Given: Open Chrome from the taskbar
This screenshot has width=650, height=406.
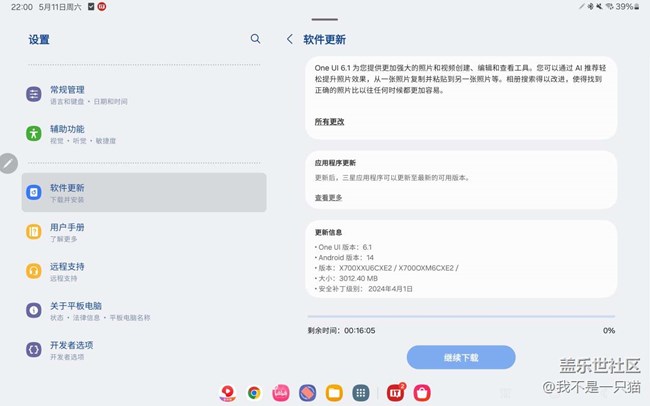Looking at the screenshot, I should [255, 393].
